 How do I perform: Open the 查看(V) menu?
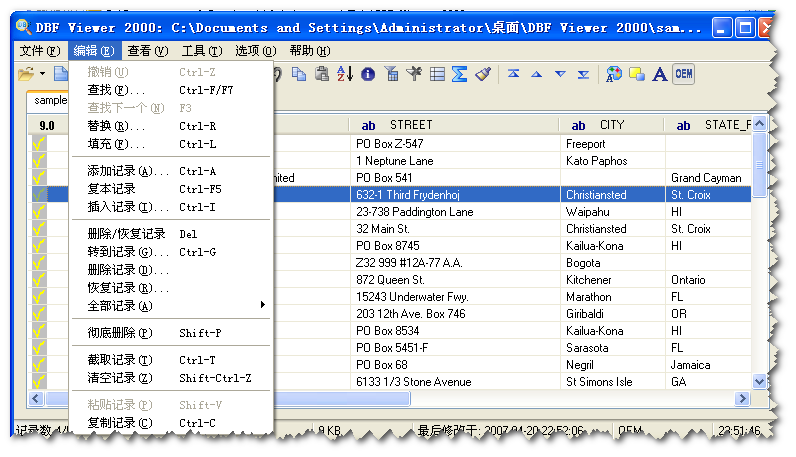tap(148, 51)
